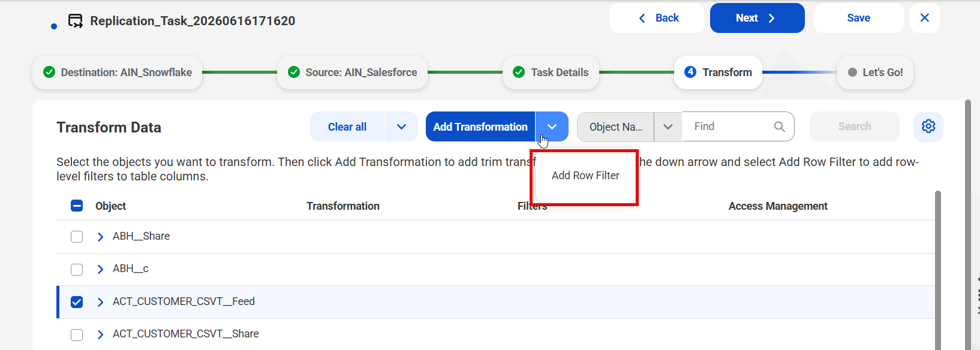
Task: Save the replication task
Action: [x=858, y=18]
